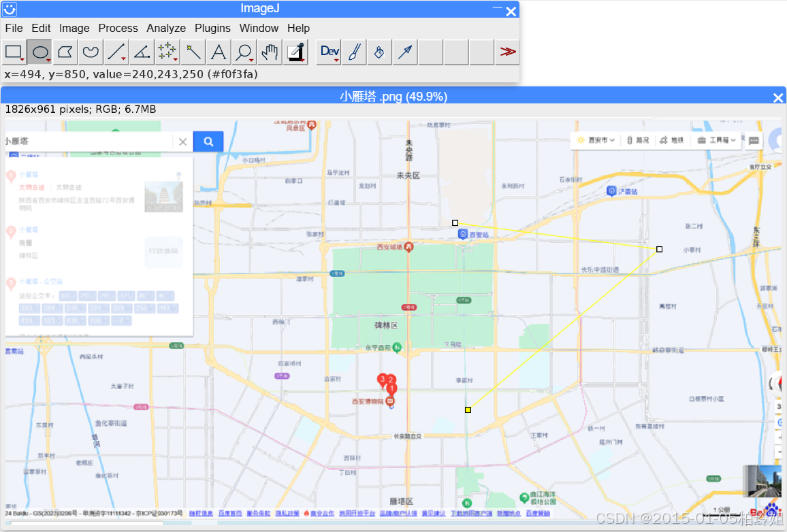Click the street view thumbnail in the map's corner
Viewport: 787px width, 532px height.
pos(762,481)
